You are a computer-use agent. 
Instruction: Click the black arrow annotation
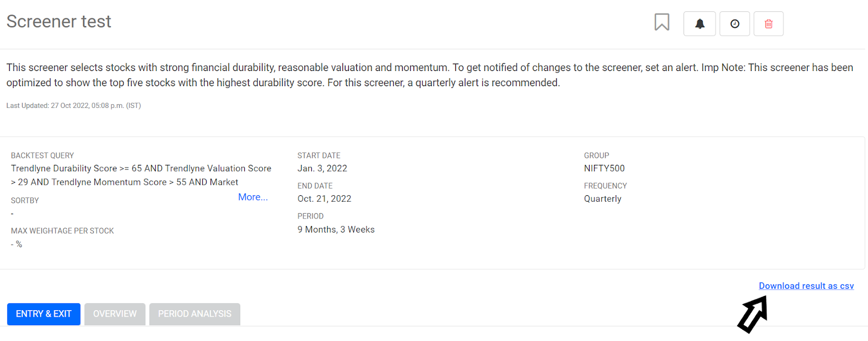tap(752, 314)
